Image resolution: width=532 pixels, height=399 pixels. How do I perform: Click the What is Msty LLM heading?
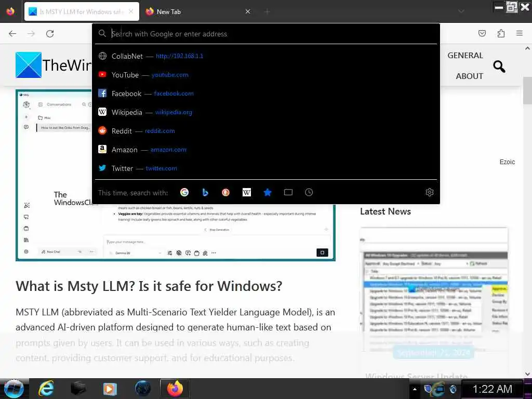click(x=149, y=286)
